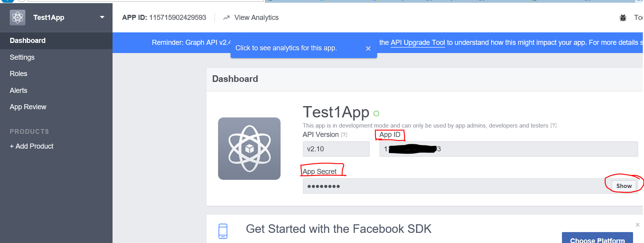Open the API Upgrade Tool link
Image resolution: width=644 pixels, height=243 pixels.
click(x=418, y=43)
